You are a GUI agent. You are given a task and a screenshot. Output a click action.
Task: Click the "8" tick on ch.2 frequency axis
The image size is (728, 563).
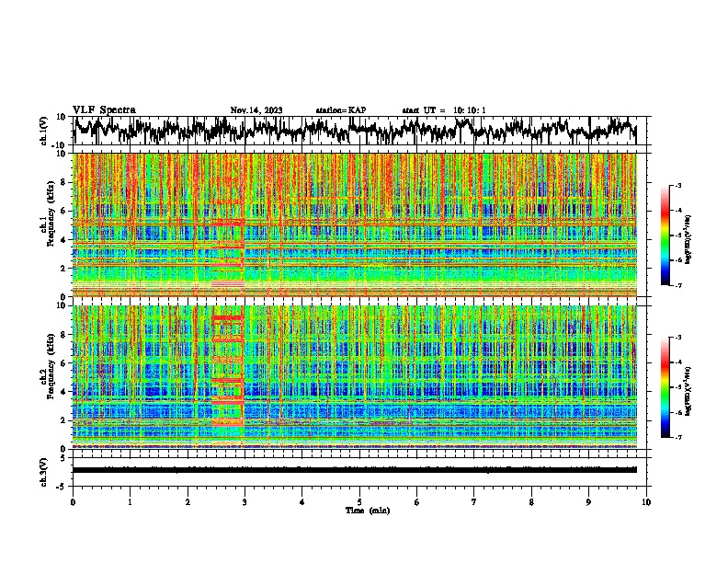tap(64, 335)
